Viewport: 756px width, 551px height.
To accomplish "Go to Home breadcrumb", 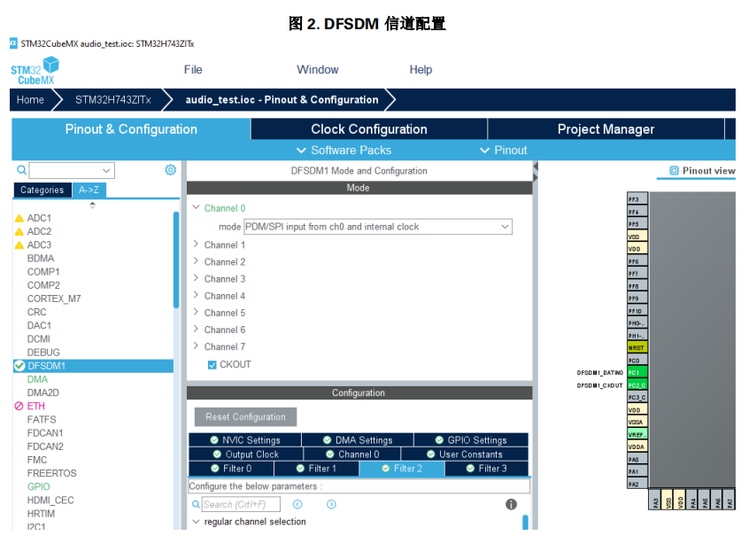I will coord(30,100).
